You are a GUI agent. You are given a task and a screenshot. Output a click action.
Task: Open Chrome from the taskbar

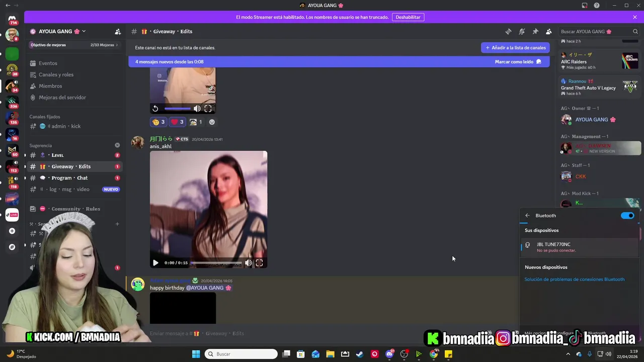coord(434,354)
